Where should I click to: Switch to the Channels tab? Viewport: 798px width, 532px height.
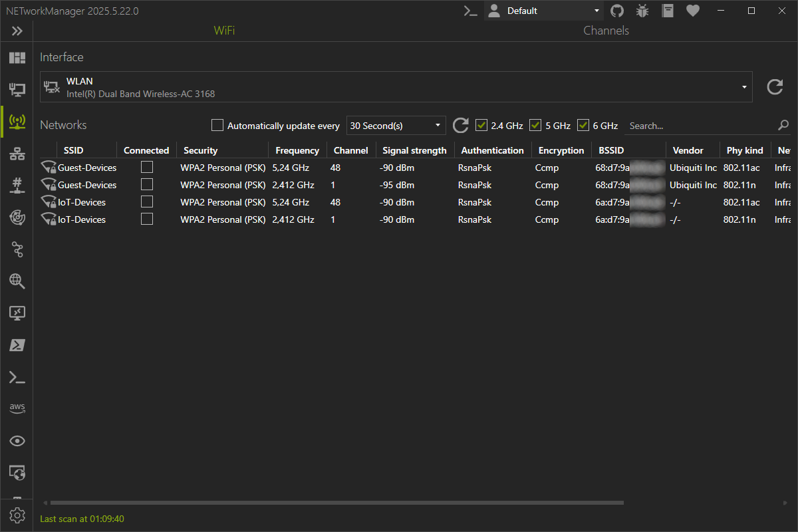[606, 31]
